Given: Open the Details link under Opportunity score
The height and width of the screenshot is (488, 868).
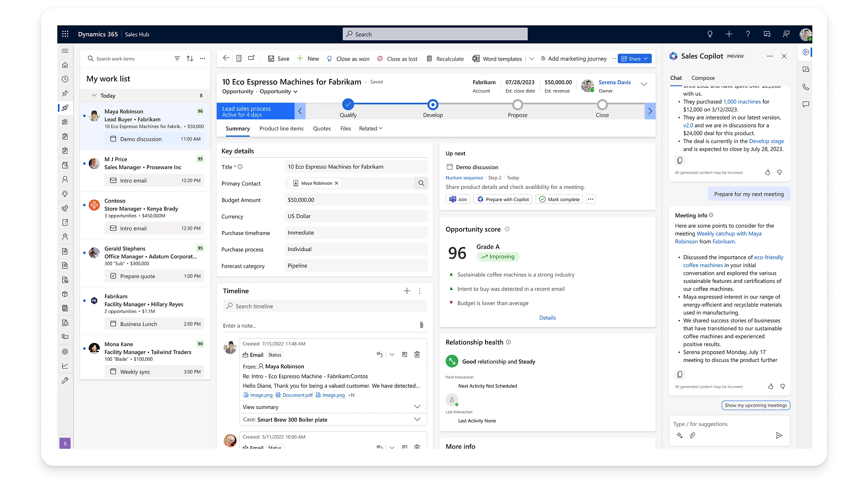Looking at the screenshot, I should [547, 318].
